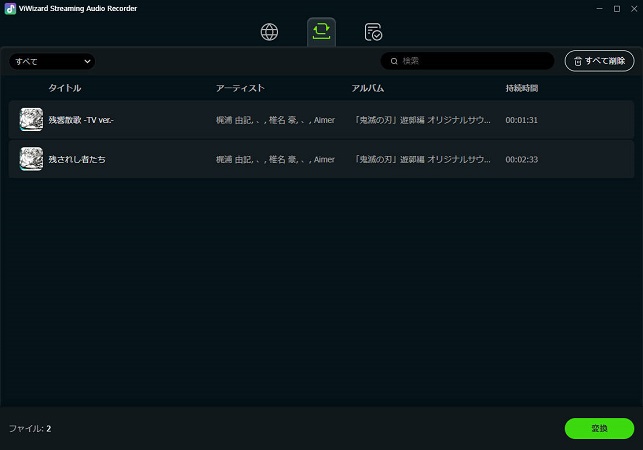
Task: Click the すべて削除 button
Action: pos(599,61)
